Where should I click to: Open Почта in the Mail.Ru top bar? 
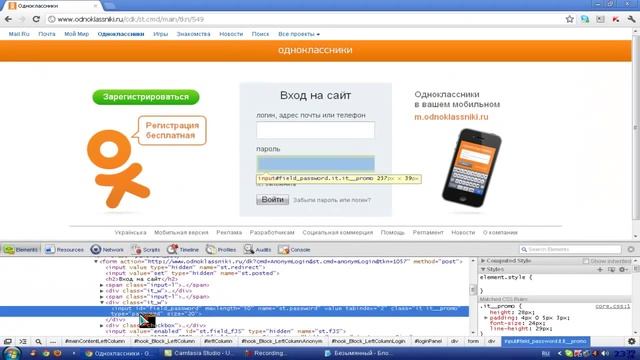(47, 34)
